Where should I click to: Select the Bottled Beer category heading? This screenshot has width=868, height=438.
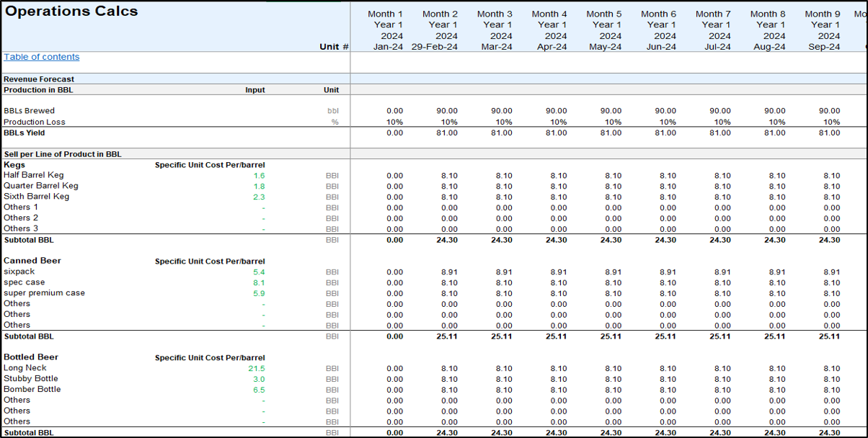click(31, 357)
